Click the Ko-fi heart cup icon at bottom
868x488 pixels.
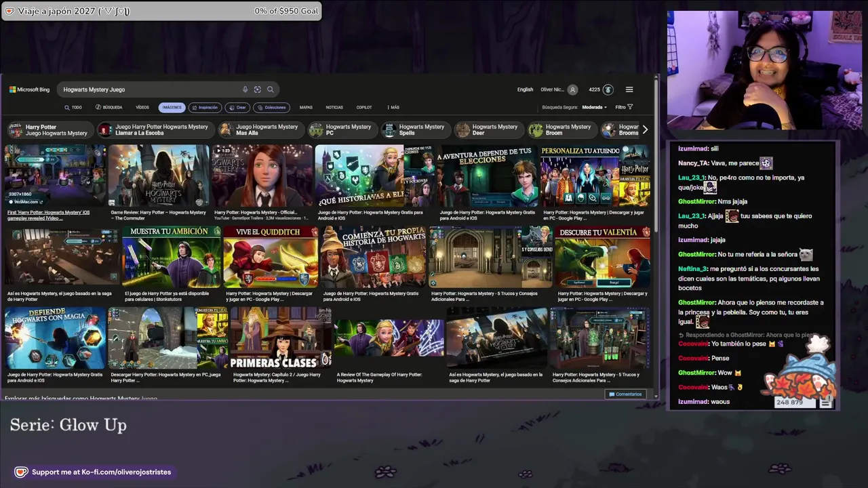tap(21, 472)
